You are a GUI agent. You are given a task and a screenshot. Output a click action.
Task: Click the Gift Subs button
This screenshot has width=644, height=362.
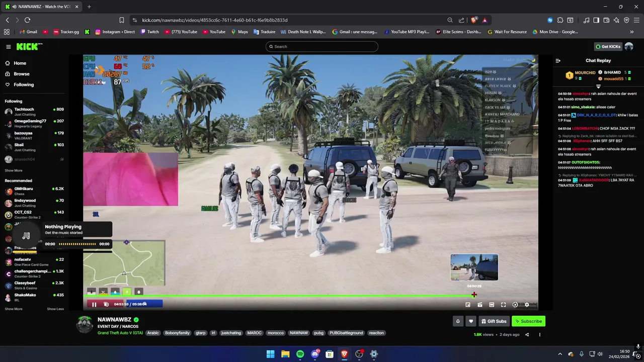(x=494, y=321)
